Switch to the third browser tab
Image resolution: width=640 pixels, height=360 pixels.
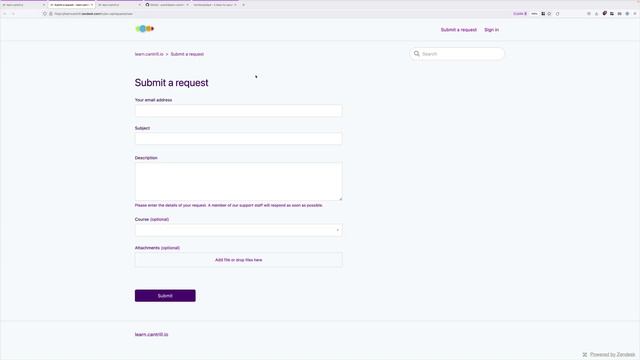tap(119, 5)
